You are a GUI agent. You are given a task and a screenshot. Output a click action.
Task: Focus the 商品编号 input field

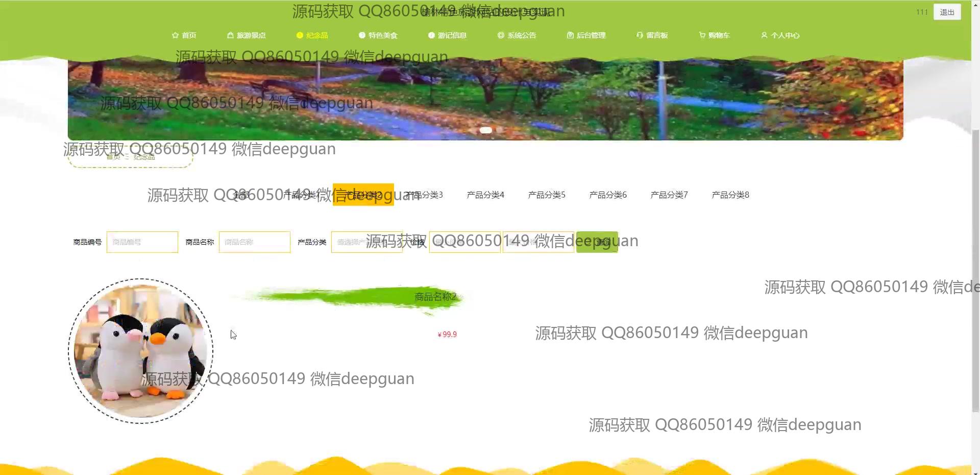coord(142,242)
